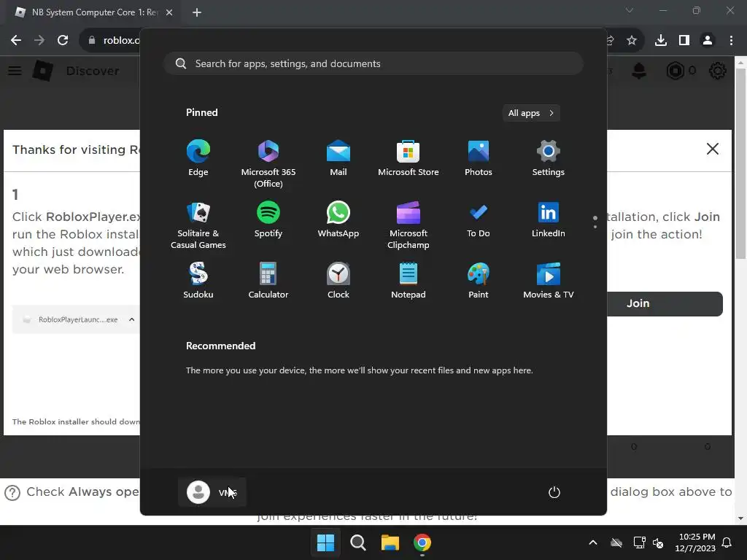Show hidden system tray icons
The image size is (747, 560).
click(x=592, y=542)
